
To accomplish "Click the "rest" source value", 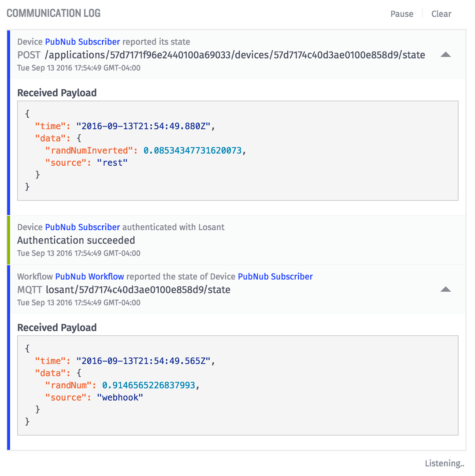I will [x=112, y=163].
